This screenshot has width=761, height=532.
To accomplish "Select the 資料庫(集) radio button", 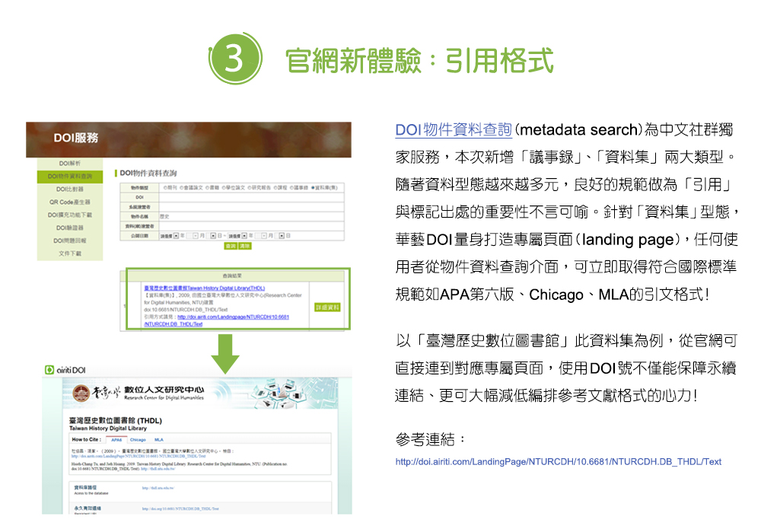I will coord(313,187).
